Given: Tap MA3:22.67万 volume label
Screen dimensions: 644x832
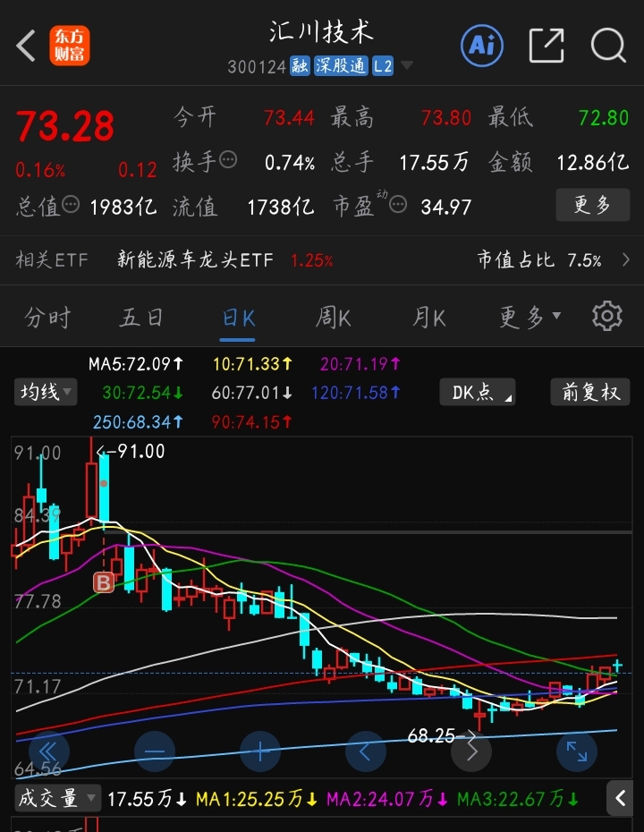Looking at the screenshot, I should point(518,799).
